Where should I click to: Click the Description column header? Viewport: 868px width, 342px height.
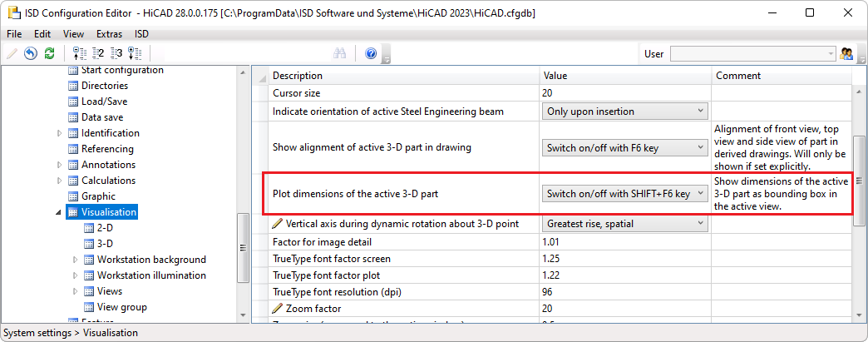pyautogui.click(x=402, y=76)
